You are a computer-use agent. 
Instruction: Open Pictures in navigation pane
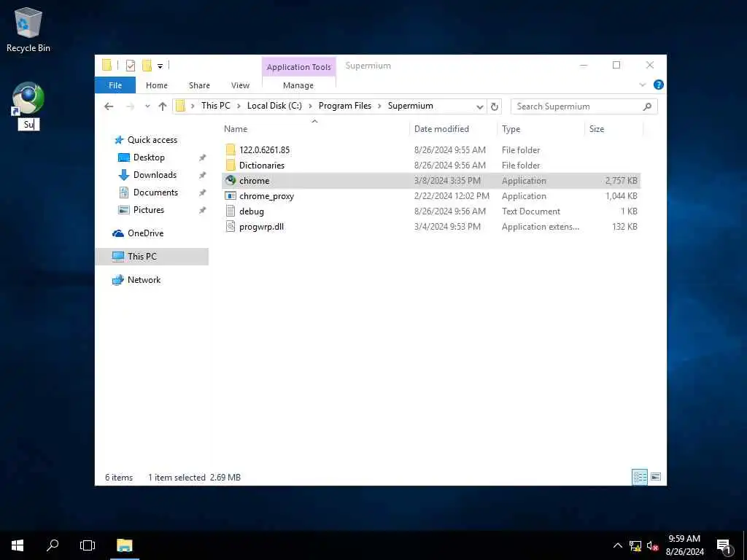(x=148, y=210)
